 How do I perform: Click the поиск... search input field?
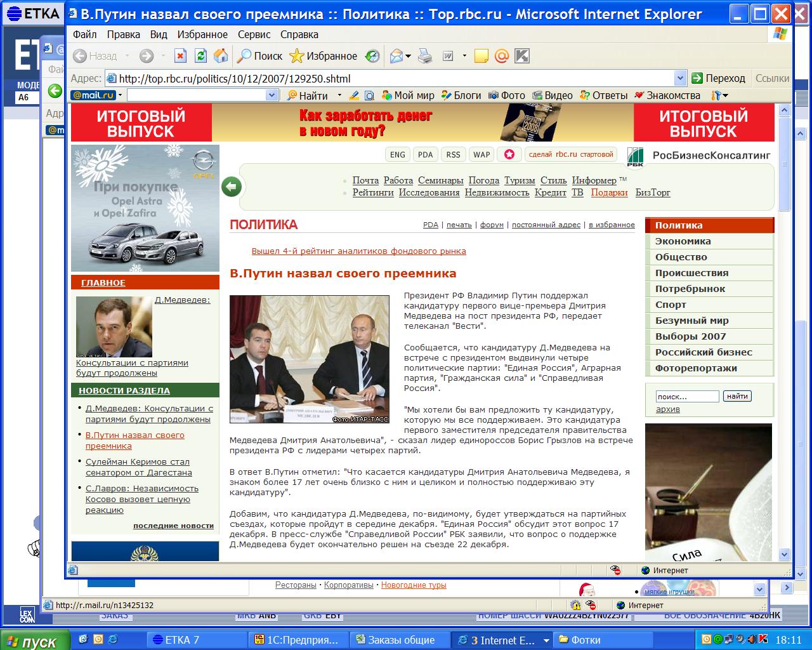(x=686, y=397)
